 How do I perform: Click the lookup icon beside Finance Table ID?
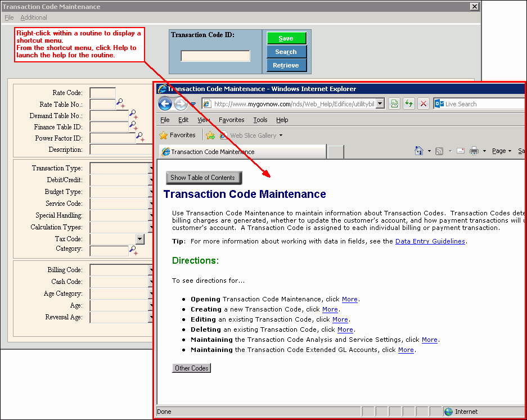[134, 126]
